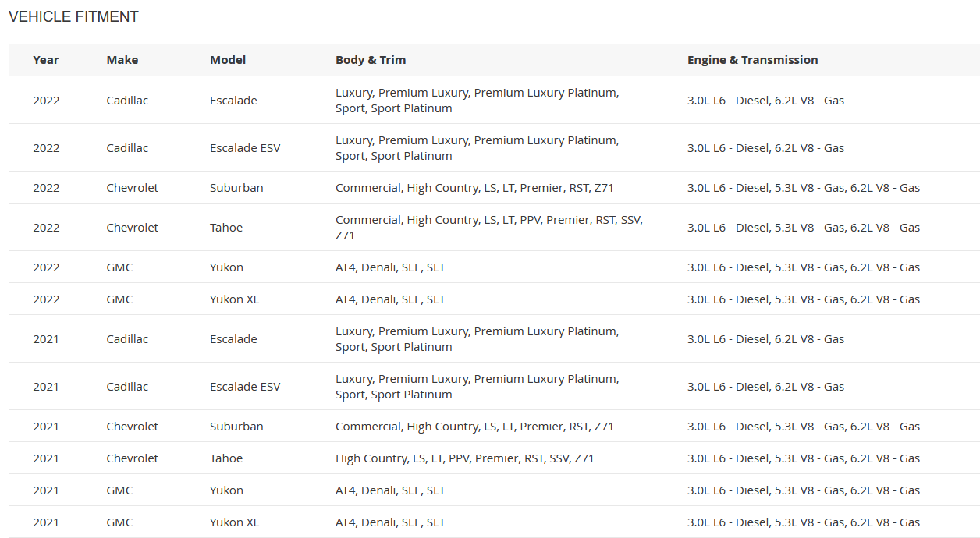Select the year 2021 in the Tahoe row
Image resolution: width=980 pixels, height=538 pixels.
coord(46,458)
